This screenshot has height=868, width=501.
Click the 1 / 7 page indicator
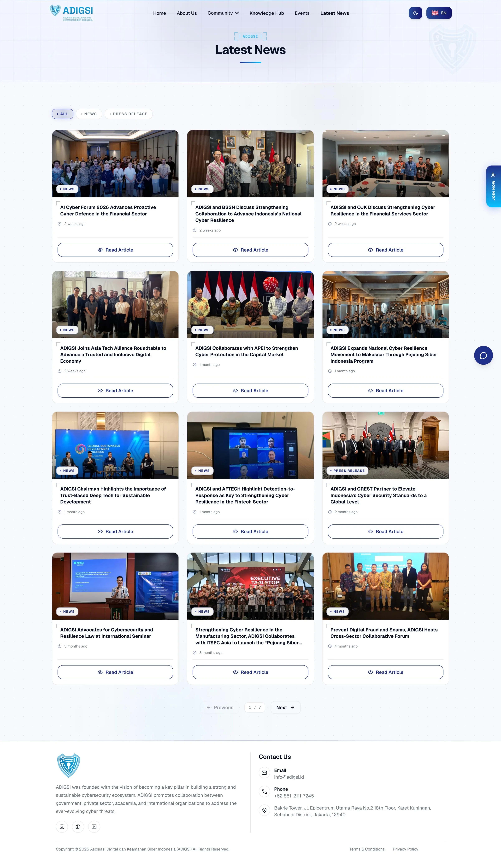coord(255,708)
